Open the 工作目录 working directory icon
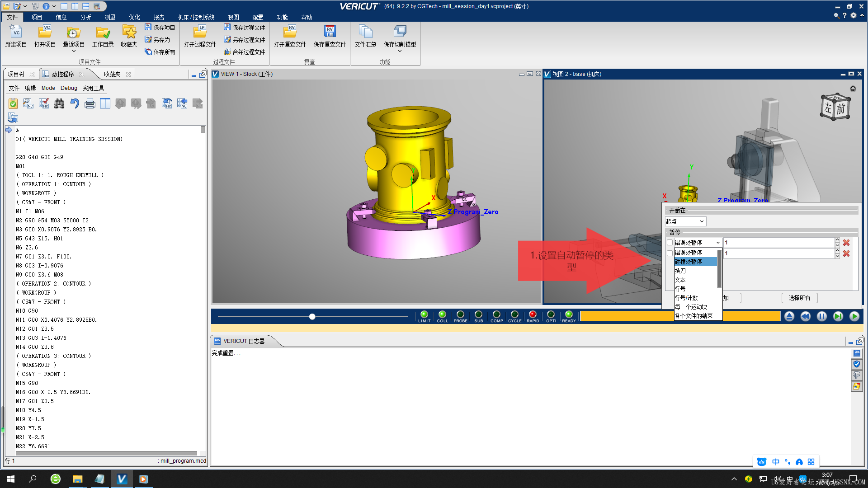 (x=103, y=36)
